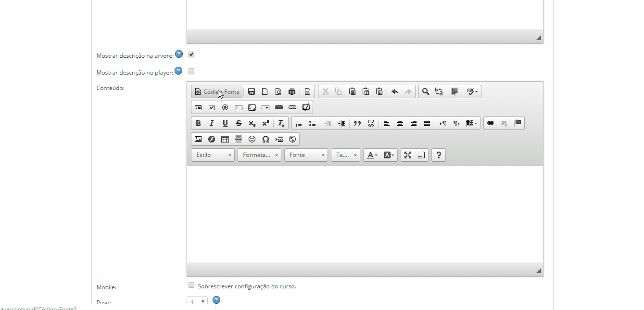Insert a horizontal line
Screen dimensions: 644x310
pos(239,139)
